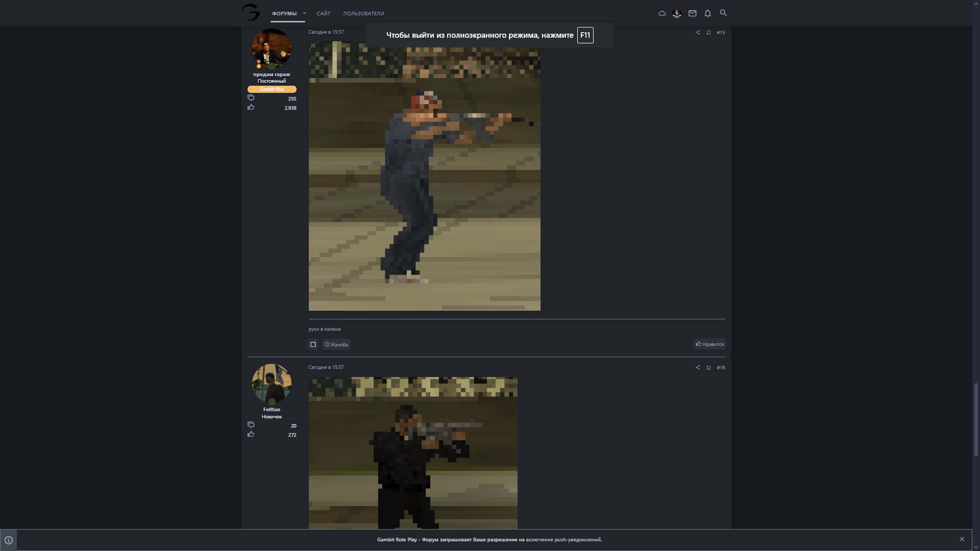Open Fe0fan's profile avatar

pos(272,383)
